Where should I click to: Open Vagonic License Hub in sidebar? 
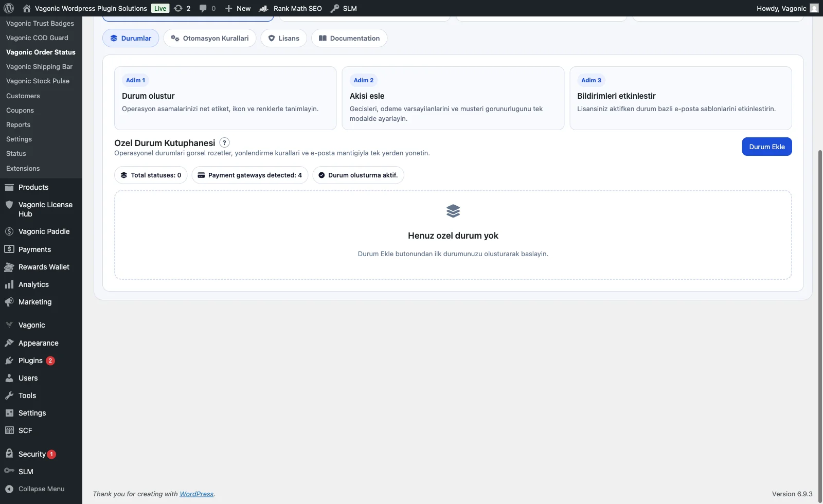click(41, 209)
